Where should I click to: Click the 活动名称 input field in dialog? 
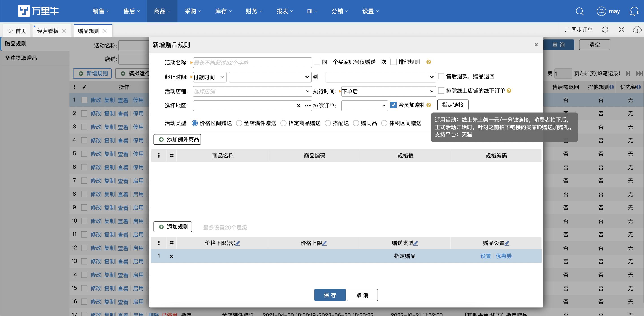(252, 63)
